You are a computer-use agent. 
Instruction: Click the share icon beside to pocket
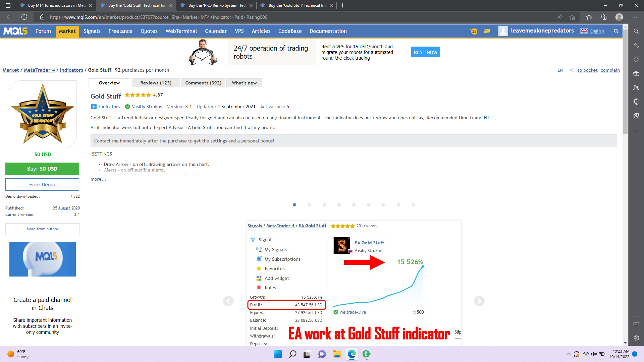tap(572, 70)
